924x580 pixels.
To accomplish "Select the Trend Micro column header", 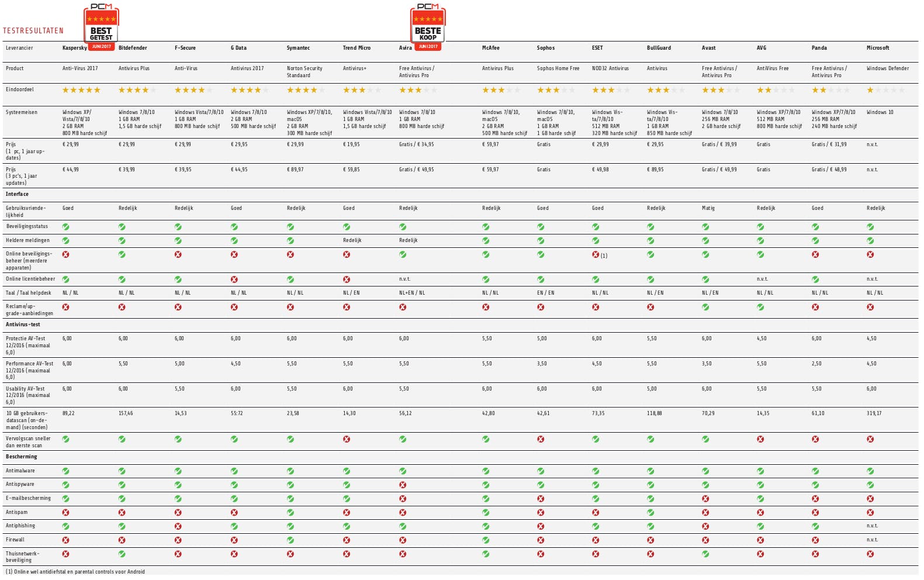I will tap(357, 48).
